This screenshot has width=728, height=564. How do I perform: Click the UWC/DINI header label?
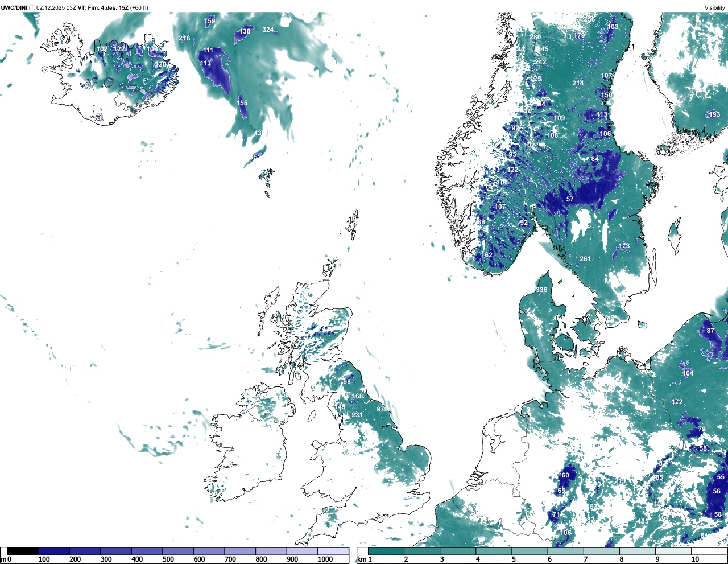pos(14,7)
